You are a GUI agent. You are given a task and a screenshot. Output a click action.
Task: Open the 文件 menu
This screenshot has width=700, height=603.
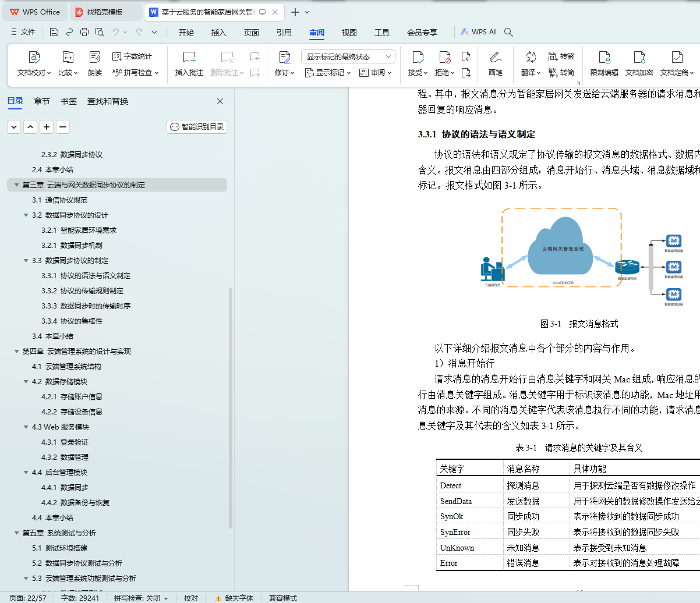23,32
